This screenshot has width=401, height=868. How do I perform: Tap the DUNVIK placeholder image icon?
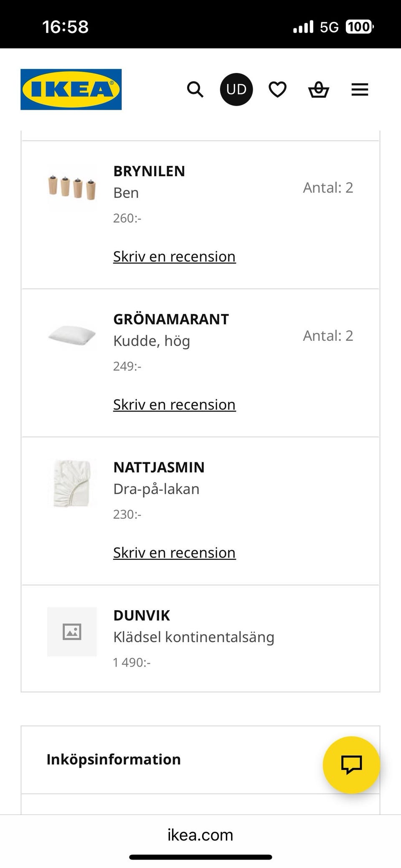pyautogui.click(x=72, y=632)
